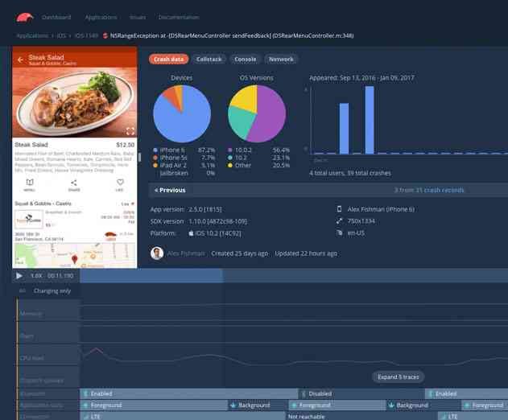Viewport: 508px width, 420px height.
Task: Switch to the Network tab
Action: [x=281, y=60]
